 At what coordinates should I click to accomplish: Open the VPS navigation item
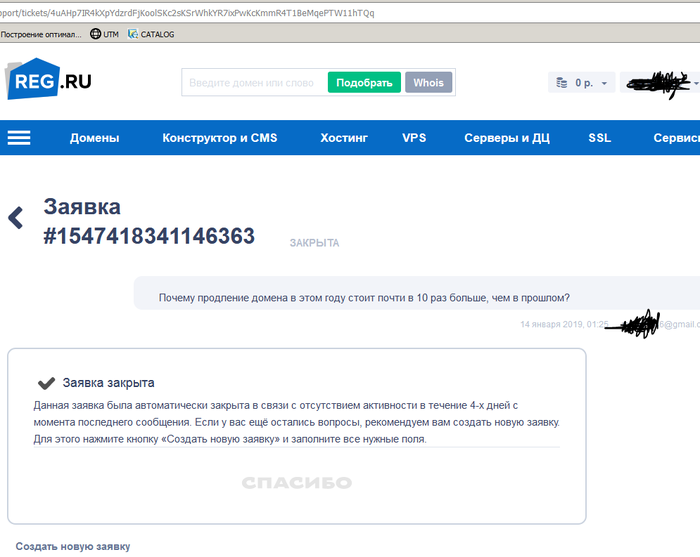click(x=414, y=138)
